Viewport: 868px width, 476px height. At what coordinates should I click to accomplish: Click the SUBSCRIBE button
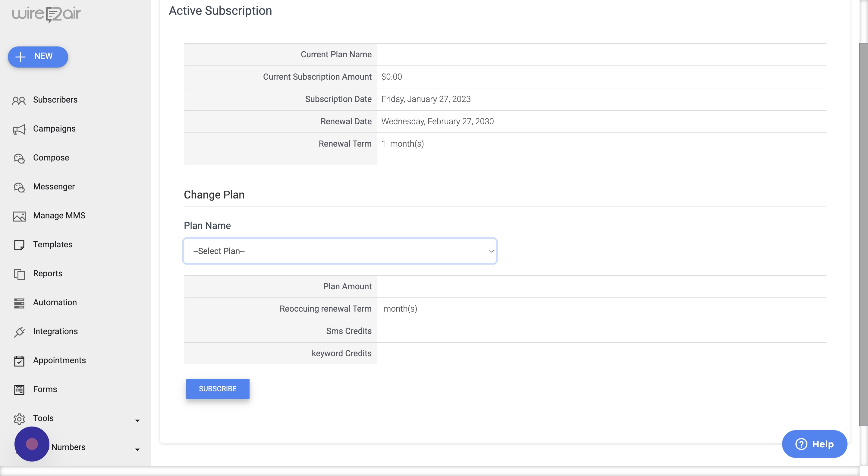tap(218, 389)
